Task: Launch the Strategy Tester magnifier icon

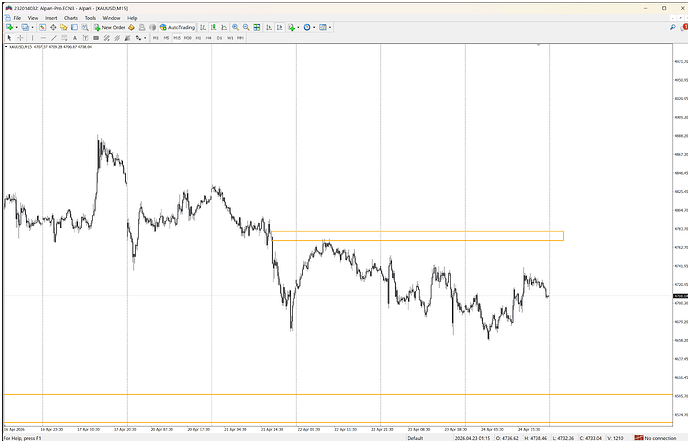Action: (85, 27)
